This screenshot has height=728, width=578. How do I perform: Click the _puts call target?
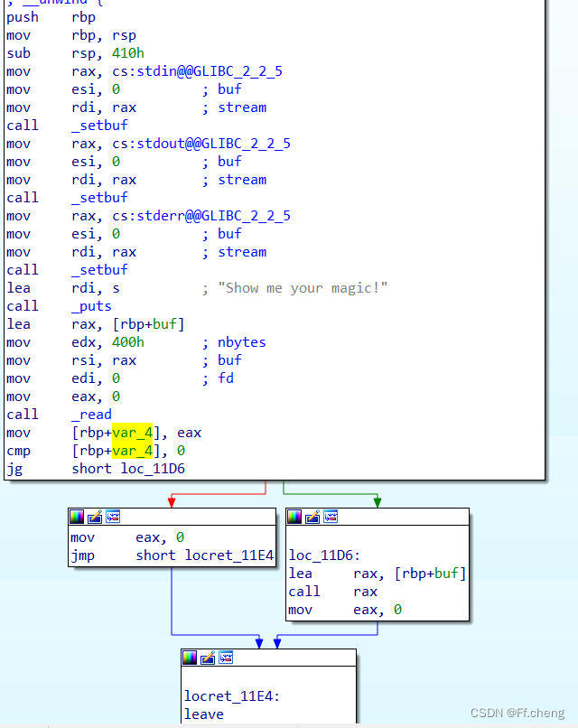click(x=91, y=306)
